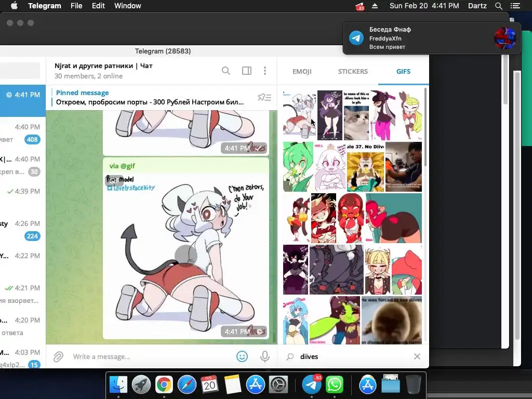Open the Trash in the Dock
Viewport: 532px width, 399px height.
[x=413, y=385]
